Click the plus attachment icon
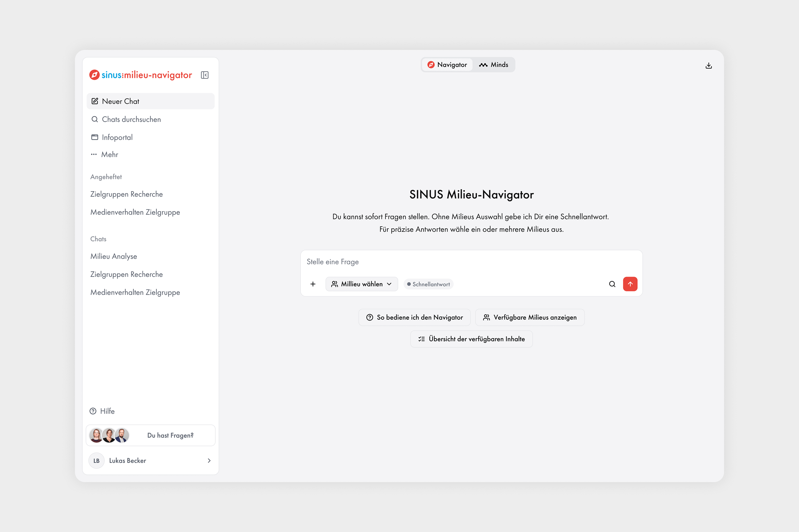 tap(313, 284)
